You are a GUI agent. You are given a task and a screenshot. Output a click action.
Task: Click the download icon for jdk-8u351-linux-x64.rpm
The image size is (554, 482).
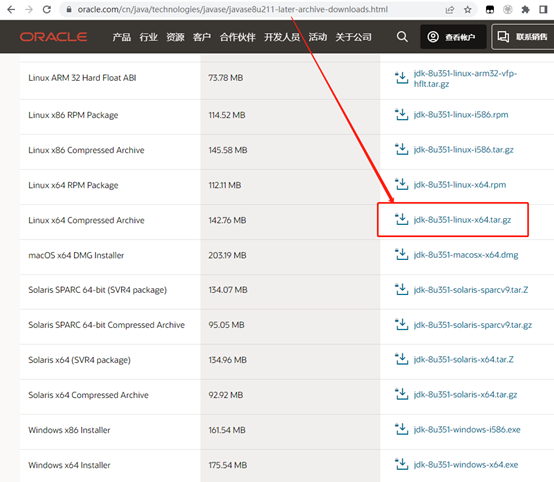(x=401, y=184)
